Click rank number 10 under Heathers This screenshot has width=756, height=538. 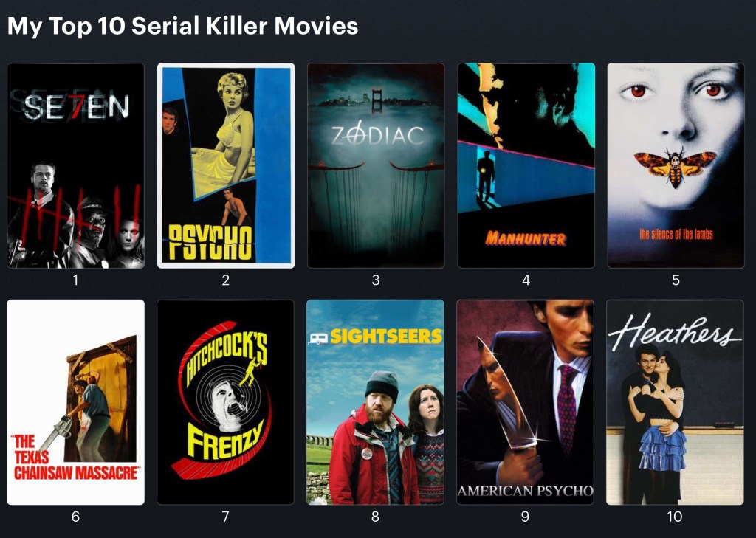(675, 517)
